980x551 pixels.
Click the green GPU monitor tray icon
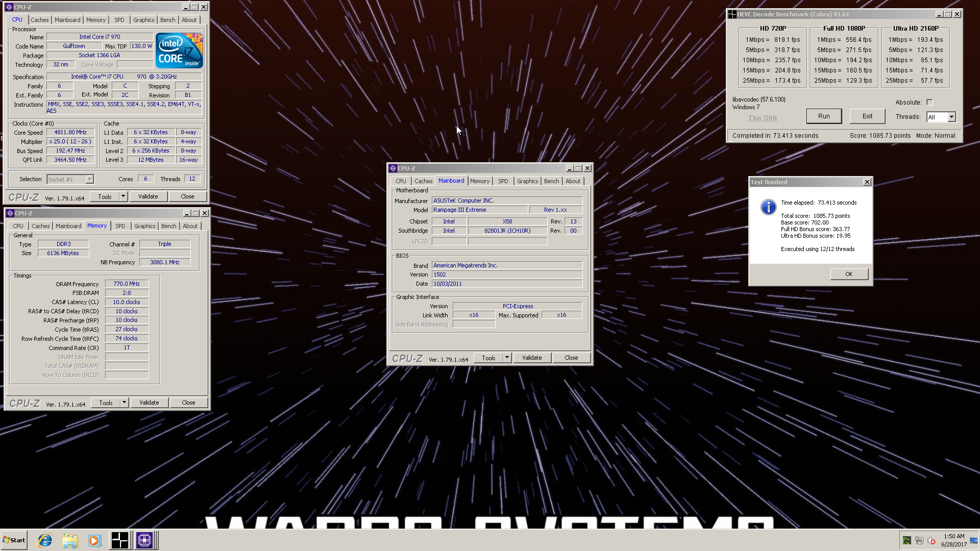point(906,541)
